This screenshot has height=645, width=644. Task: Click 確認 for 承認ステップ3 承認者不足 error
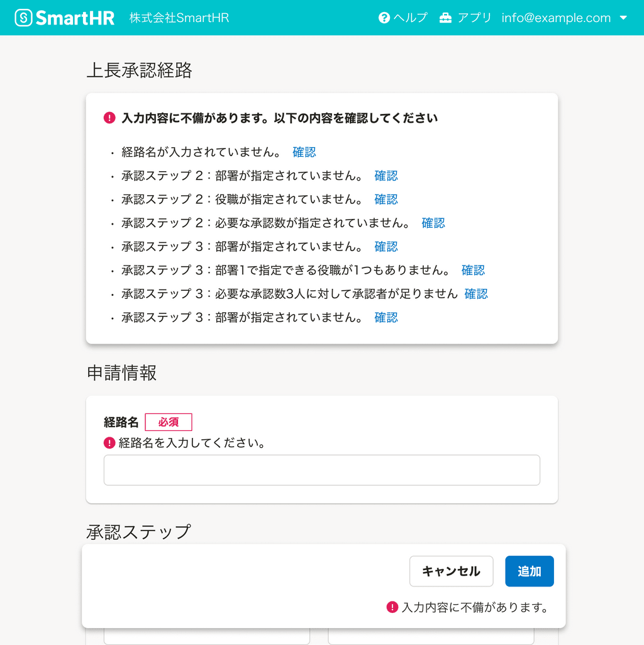pos(476,294)
